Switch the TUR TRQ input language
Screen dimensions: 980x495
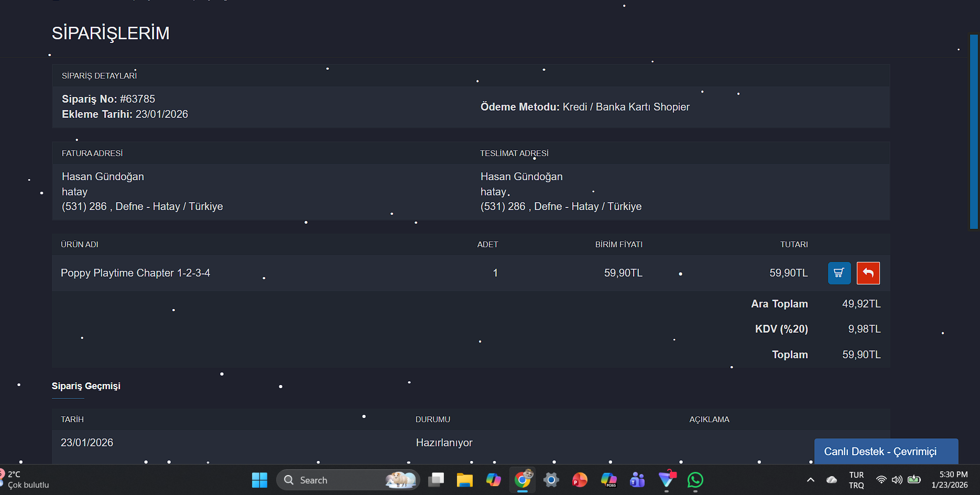click(856, 480)
